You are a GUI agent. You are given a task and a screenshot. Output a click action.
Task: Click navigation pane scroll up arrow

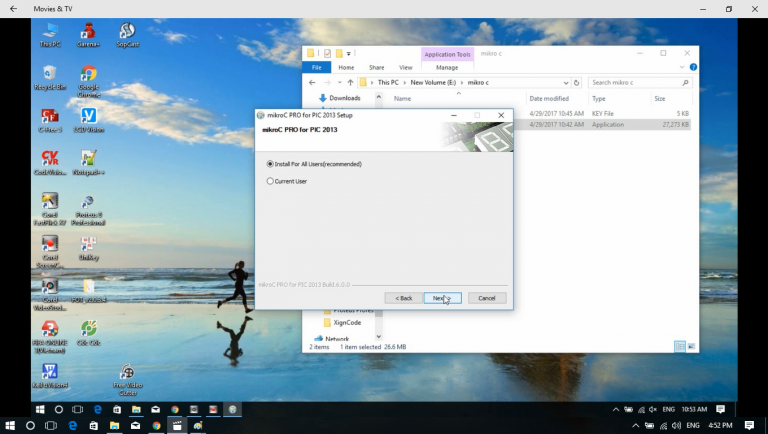379,97
